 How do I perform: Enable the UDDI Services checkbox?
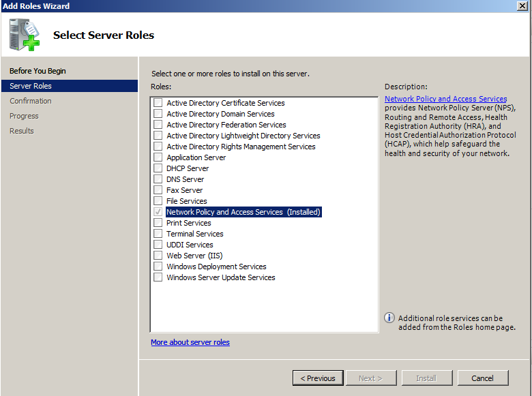point(158,245)
